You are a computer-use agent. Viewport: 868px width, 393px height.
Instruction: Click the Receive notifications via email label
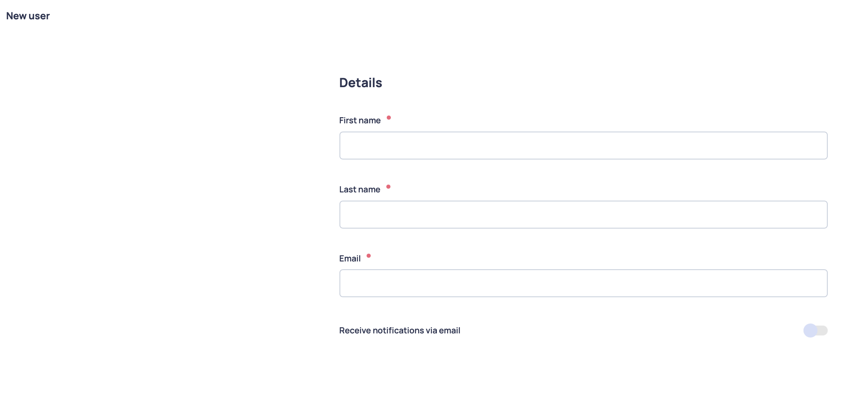tap(399, 331)
